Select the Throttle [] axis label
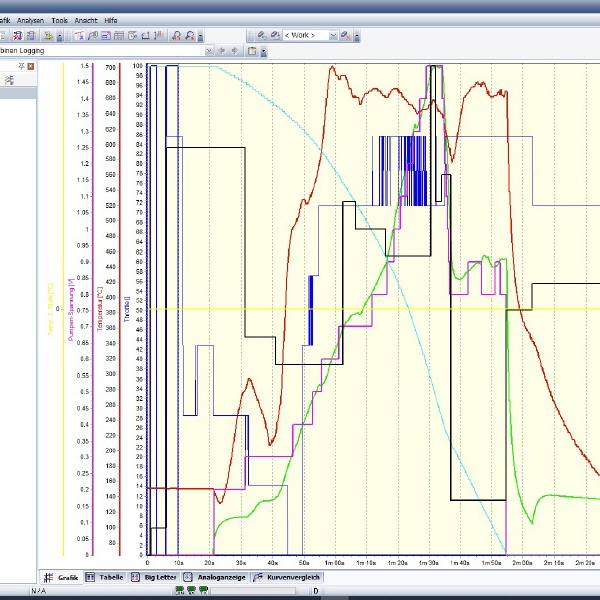This screenshot has width=600, height=600. 127,309
